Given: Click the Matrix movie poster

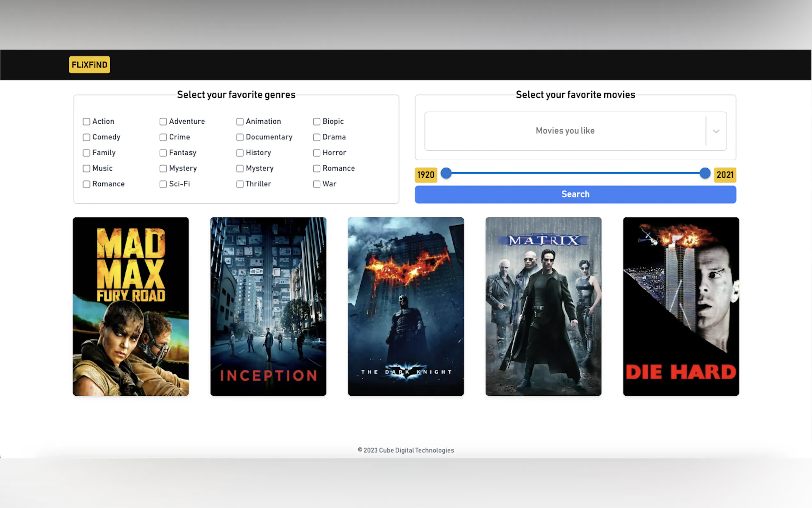Looking at the screenshot, I should pyautogui.click(x=543, y=306).
